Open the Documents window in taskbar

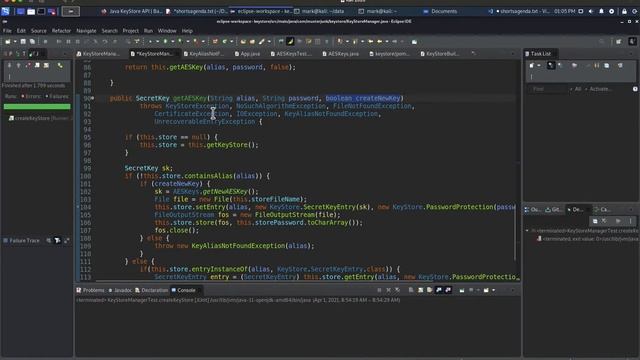(x=440, y=11)
